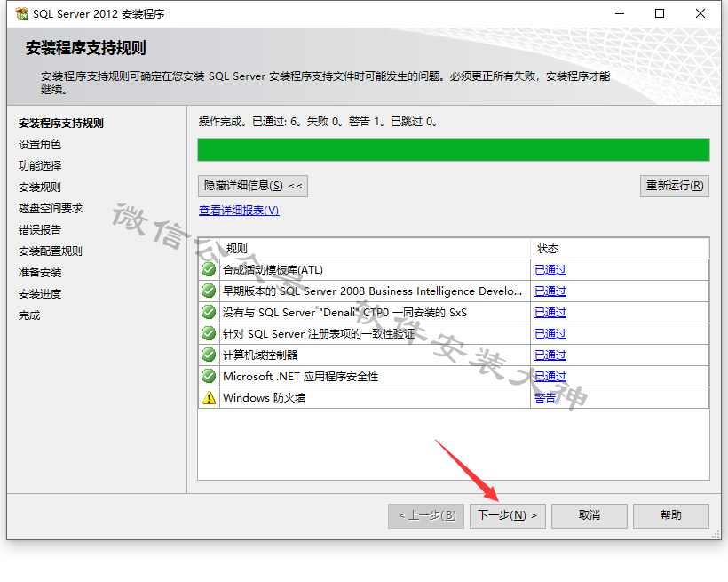
Task: Open the 查看详细报表(V) link
Action: [239, 211]
